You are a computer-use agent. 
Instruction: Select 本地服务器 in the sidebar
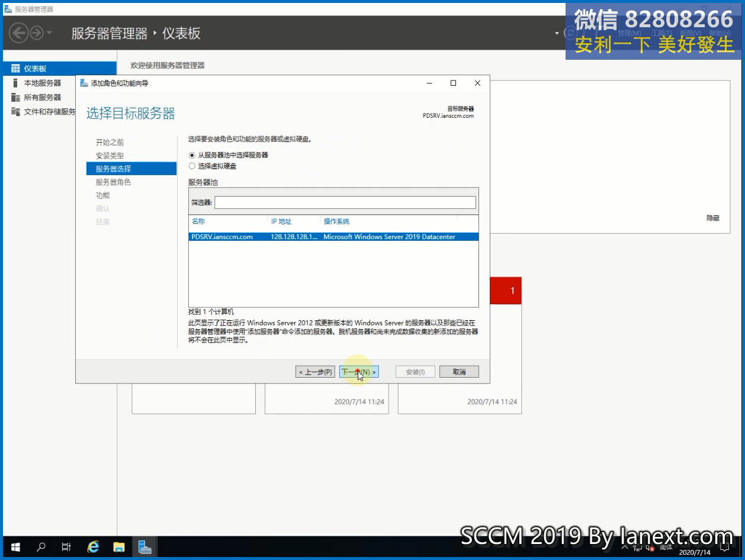[x=43, y=83]
